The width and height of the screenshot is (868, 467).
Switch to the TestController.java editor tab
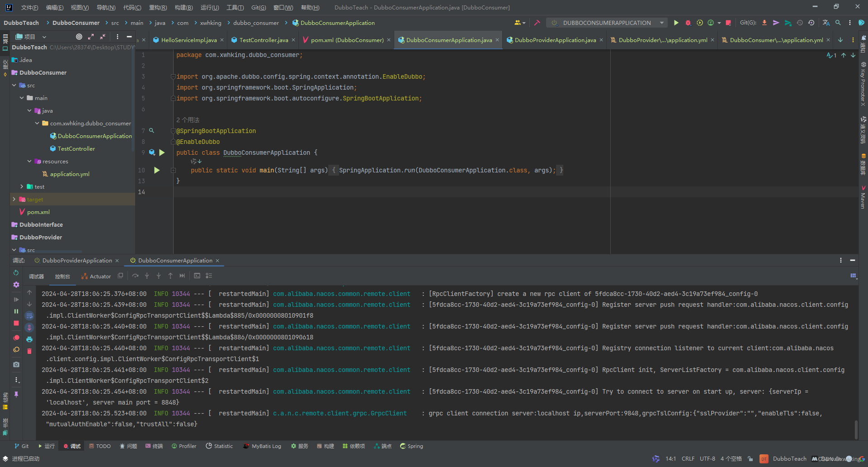[x=263, y=40]
